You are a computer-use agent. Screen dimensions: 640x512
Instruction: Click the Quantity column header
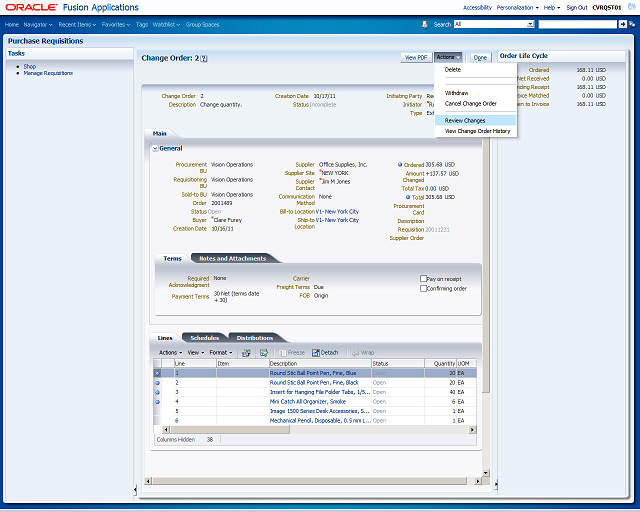(440, 363)
